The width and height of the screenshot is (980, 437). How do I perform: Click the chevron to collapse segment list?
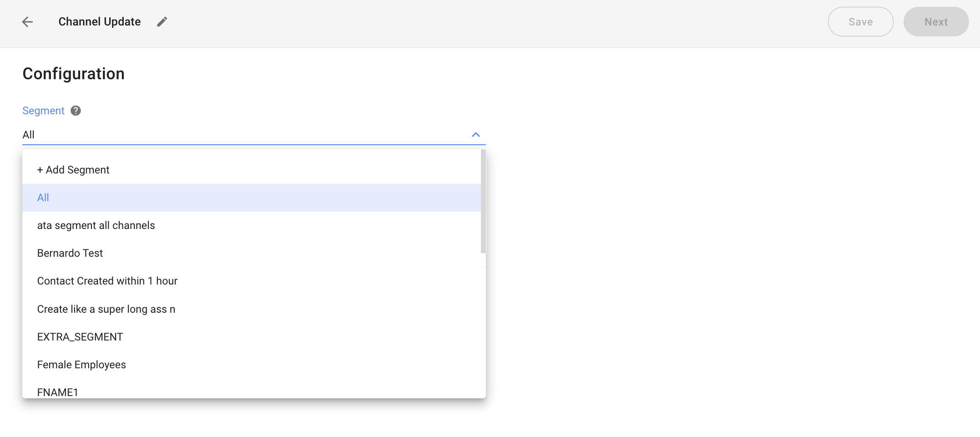pyautogui.click(x=476, y=135)
